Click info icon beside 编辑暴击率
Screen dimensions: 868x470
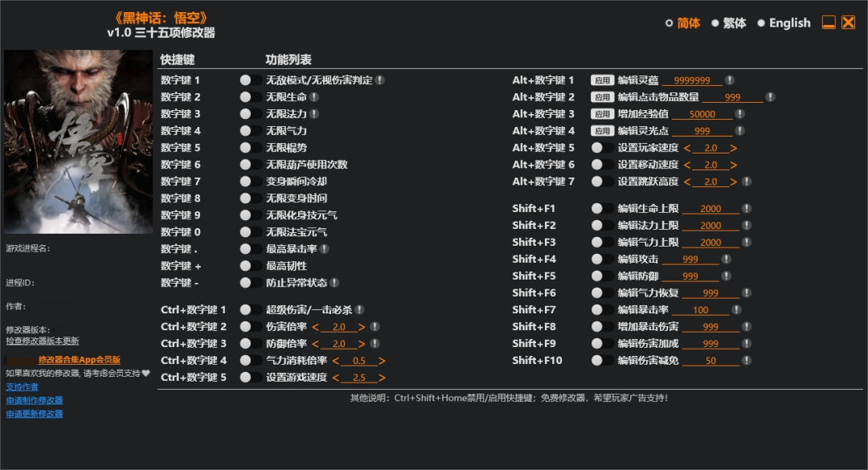coord(736,310)
